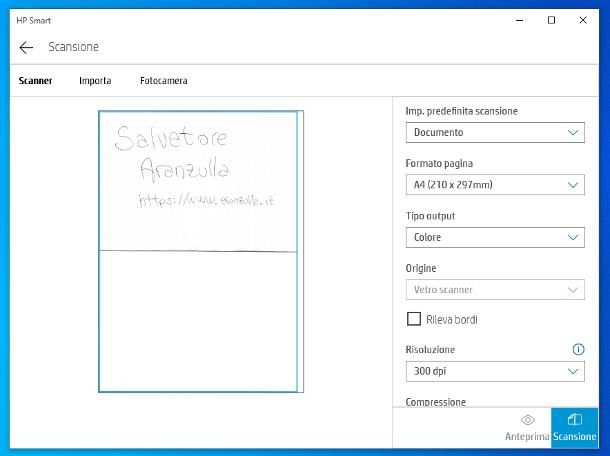The width and height of the screenshot is (610, 456).
Task: Open the Formato pagina A4 dropdown
Action: pos(495,185)
